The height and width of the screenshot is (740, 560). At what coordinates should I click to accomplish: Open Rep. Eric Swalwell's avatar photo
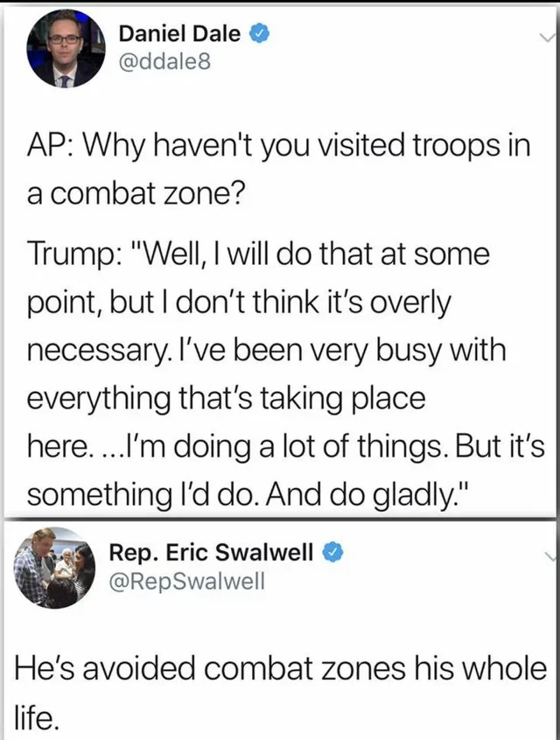[x=55, y=569]
